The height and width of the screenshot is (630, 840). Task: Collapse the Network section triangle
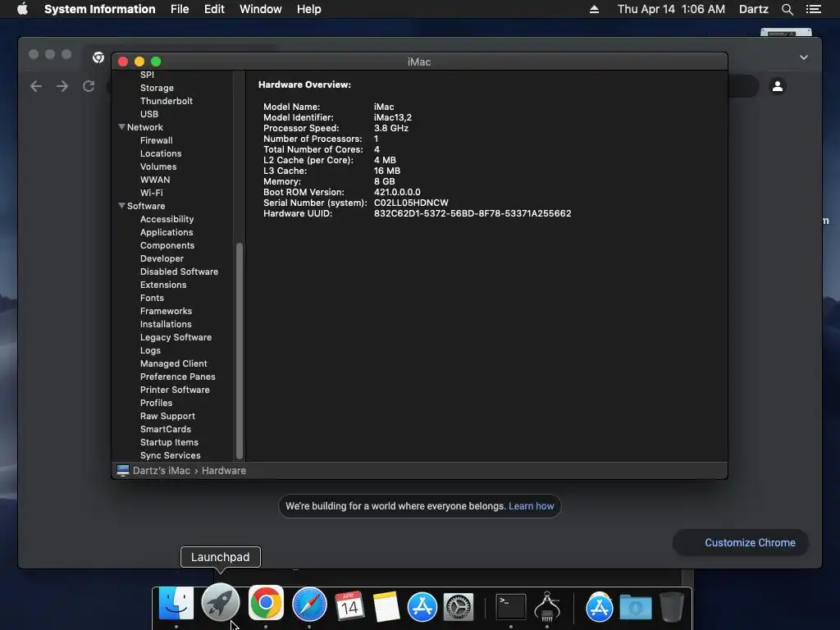pyautogui.click(x=121, y=127)
